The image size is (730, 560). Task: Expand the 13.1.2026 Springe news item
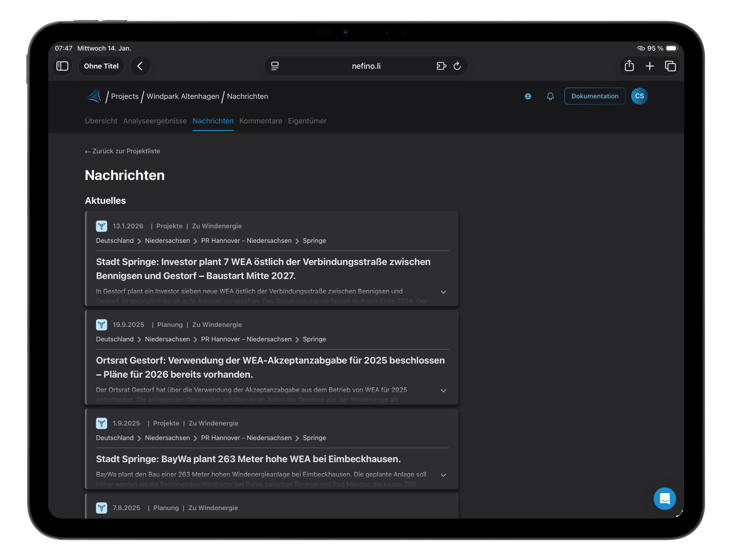pyautogui.click(x=443, y=292)
